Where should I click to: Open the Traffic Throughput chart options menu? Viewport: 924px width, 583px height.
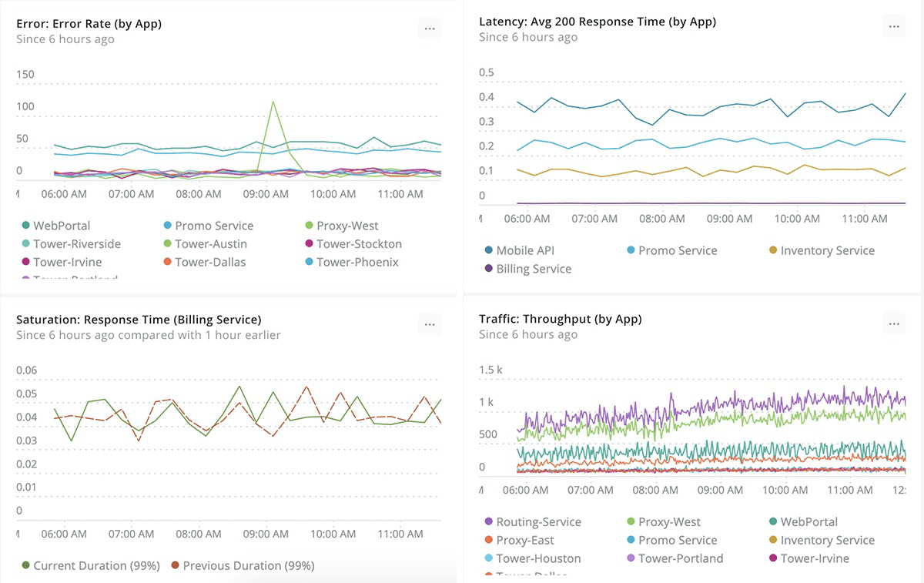pyautogui.click(x=893, y=324)
